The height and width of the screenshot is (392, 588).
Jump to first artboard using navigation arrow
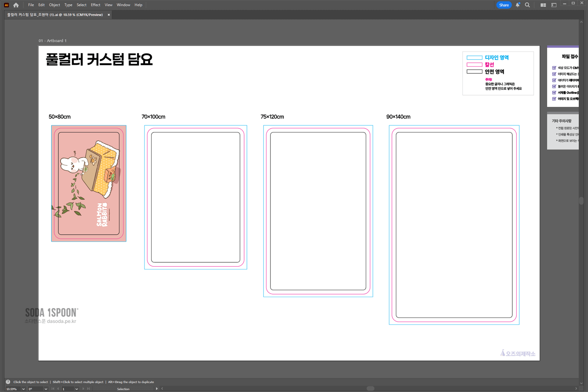pyautogui.click(x=53, y=389)
